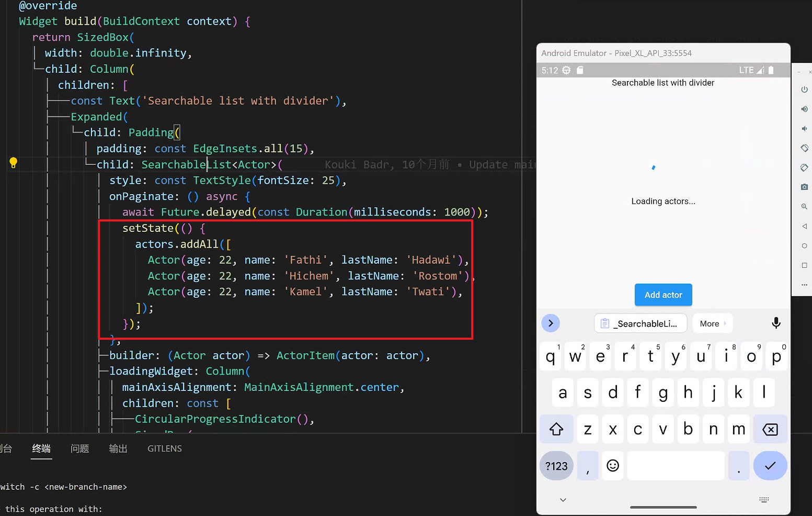Open the GITLENS panel tab
The width and height of the screenshot is (812, 516).
coord(164,448)
